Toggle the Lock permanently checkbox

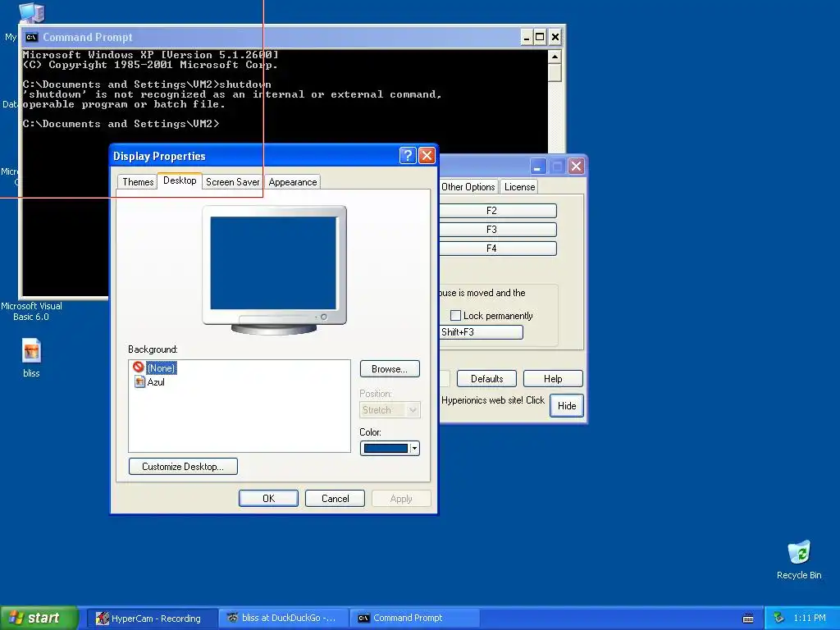[455, 316]
